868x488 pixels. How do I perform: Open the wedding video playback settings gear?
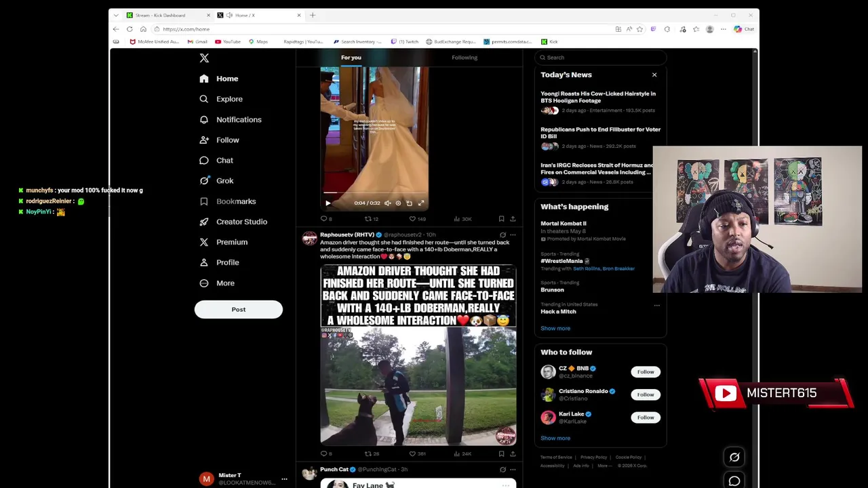(398, 203)
